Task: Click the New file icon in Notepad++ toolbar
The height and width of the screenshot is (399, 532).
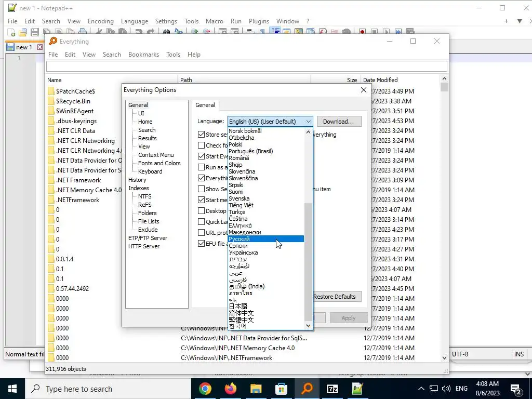Action: tap(11, 32)
